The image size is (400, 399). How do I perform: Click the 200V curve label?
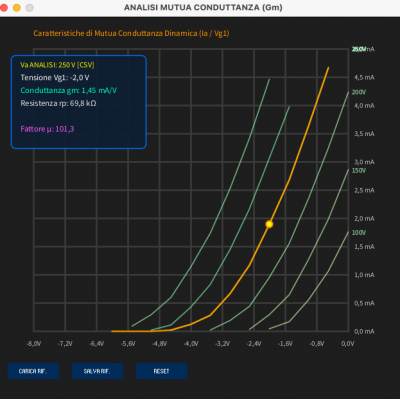click(x=359, y=92)
